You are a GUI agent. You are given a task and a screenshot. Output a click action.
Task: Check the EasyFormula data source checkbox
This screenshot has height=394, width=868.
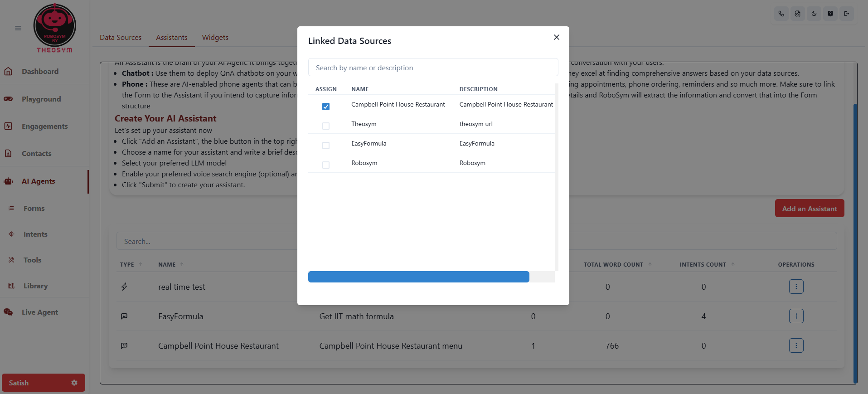[326, 146]
